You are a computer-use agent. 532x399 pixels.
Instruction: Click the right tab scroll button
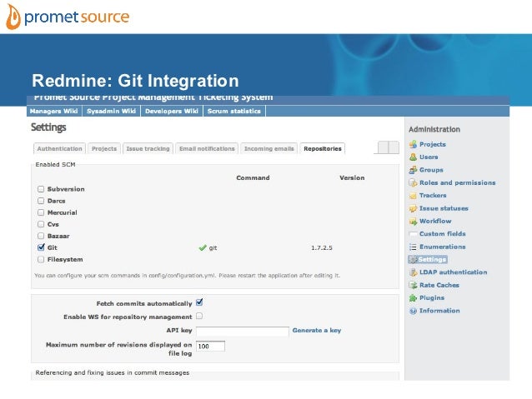click(394, 147)
